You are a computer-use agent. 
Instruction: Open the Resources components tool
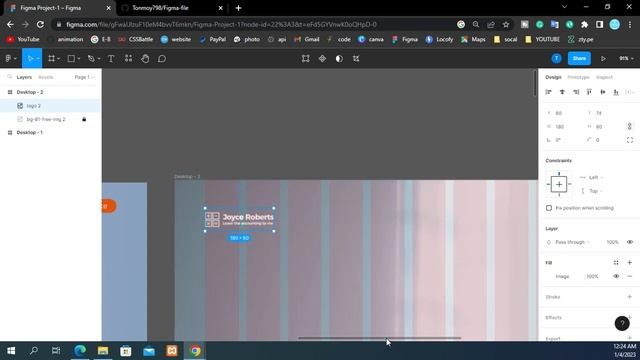pyautogui.click(x=128, y=58)
